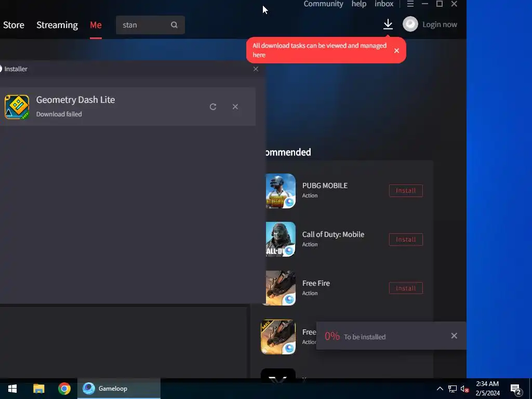Open the hamburger menu icon
This screenshot has width=532, height=399.
point(410,4)
